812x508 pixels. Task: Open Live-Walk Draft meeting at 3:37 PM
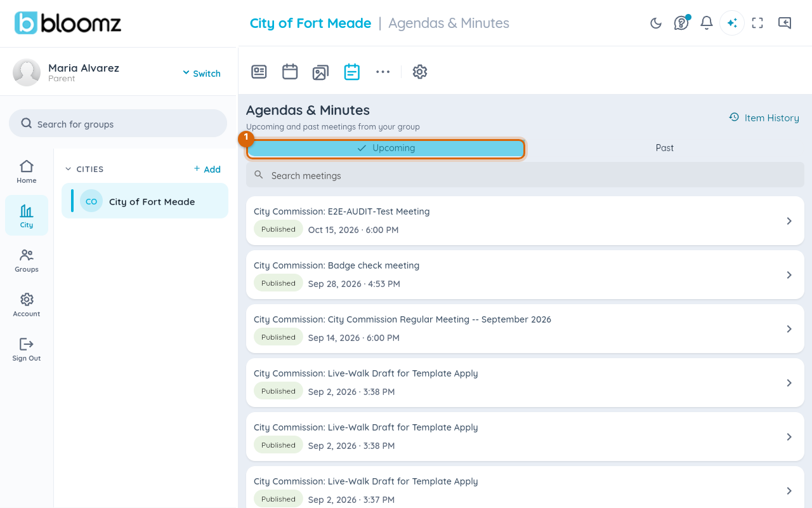click(x=525, y=487)
